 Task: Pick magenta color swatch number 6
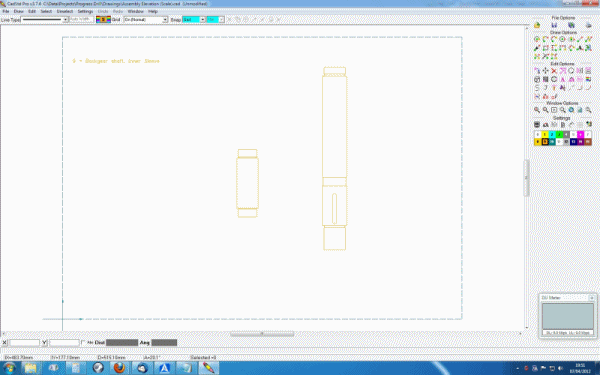click(x=580, y=134)
